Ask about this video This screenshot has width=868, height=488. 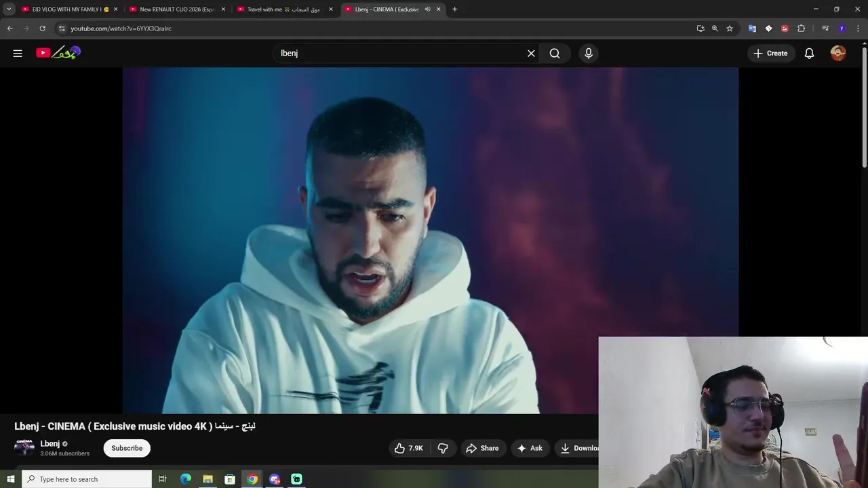point(530,448)
